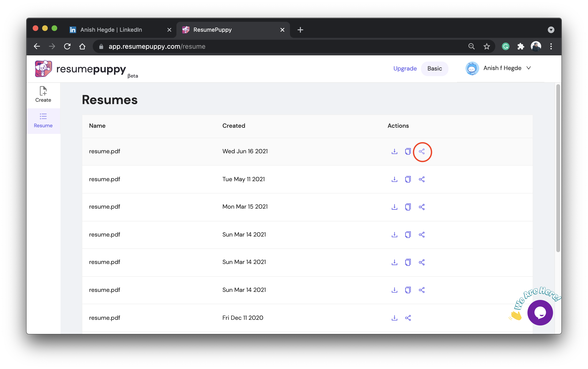Duplicate the Tue May 11 2021 resume
588x369 pixels.
click(408, 179)
